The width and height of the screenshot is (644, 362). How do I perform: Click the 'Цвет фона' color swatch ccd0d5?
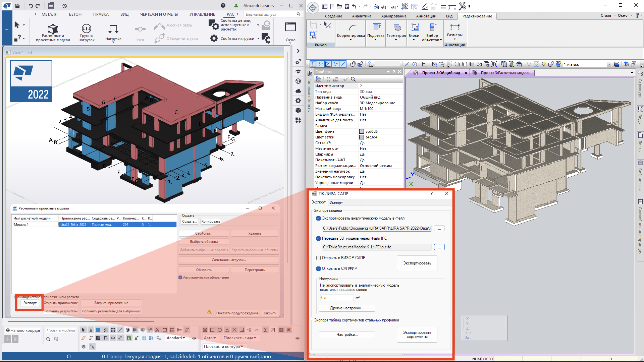pos(362,131)
